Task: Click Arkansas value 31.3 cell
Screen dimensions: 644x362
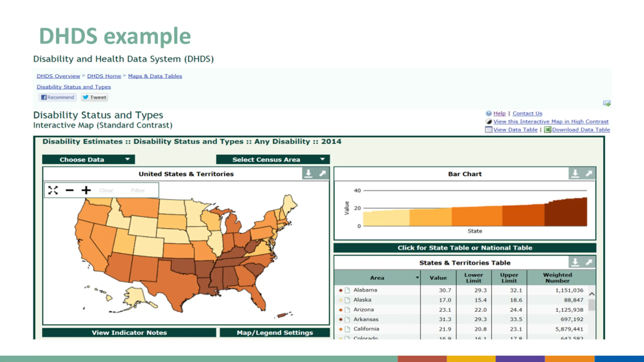Action: click(x=445, y=320)
